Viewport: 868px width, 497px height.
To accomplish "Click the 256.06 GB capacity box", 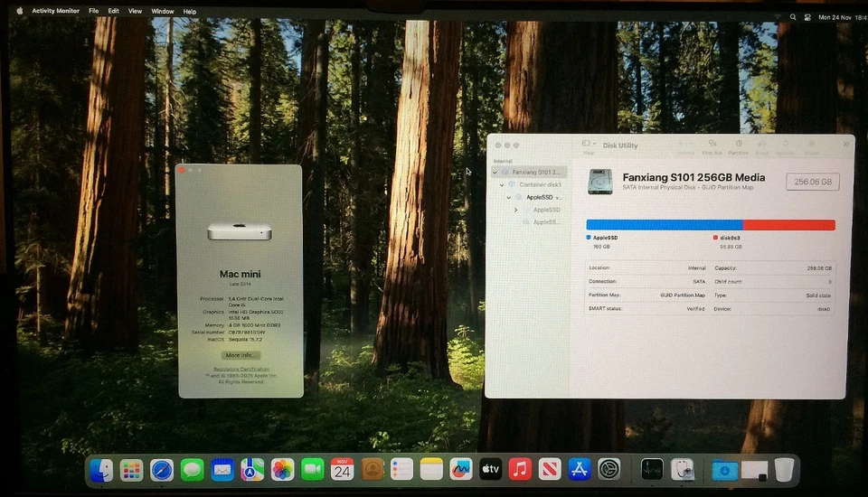I will (x=813, y=182).
